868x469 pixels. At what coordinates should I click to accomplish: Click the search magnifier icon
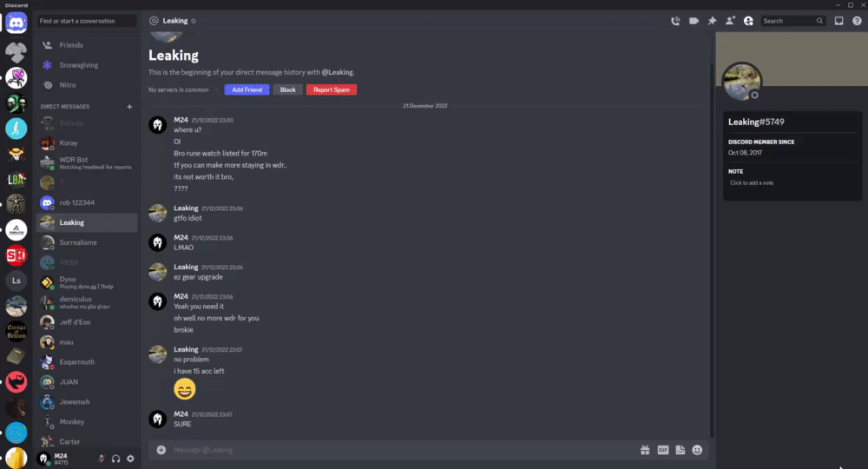(x=819, y=21)
